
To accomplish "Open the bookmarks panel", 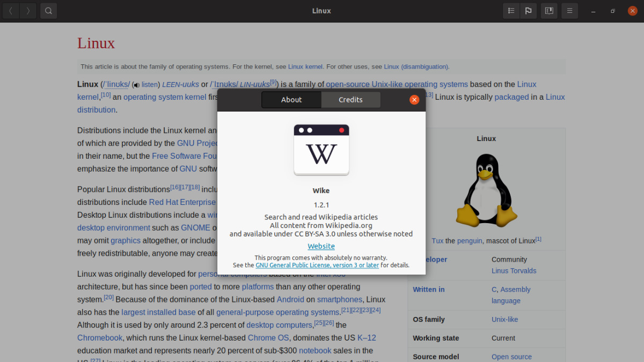I will [x=549, y=11].
